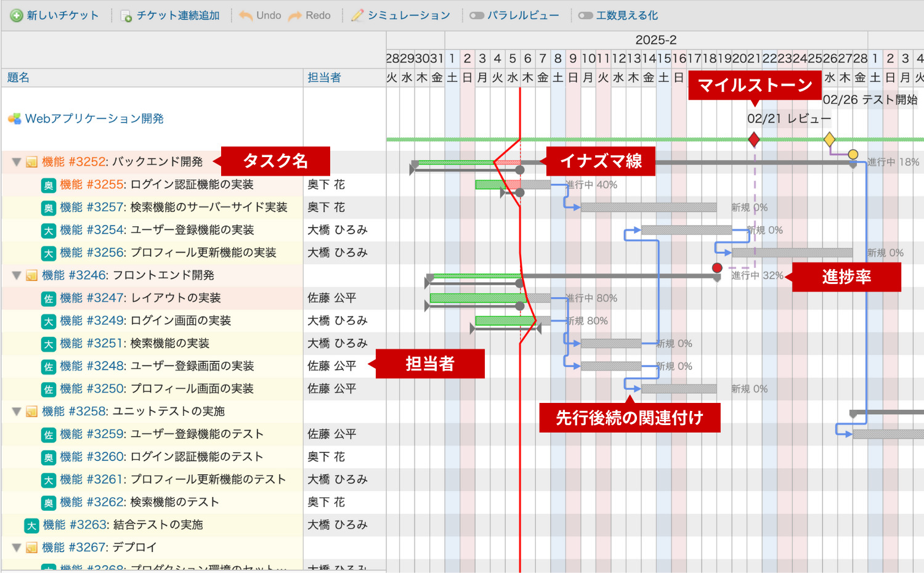The height and width of the screenshot is (573, 924).
Task: Click the yellow circle marker on バックエンド bar
Action: click(x=853, y=154)
